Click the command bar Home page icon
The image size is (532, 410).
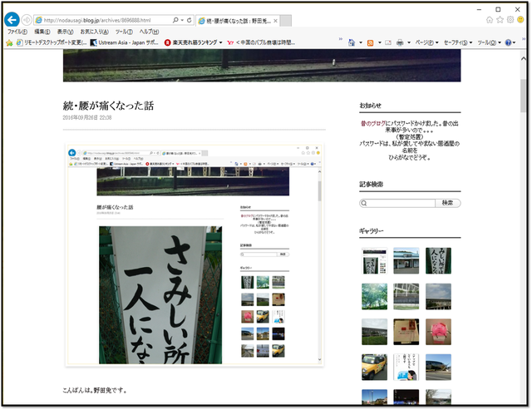click(x=352, y=42)
